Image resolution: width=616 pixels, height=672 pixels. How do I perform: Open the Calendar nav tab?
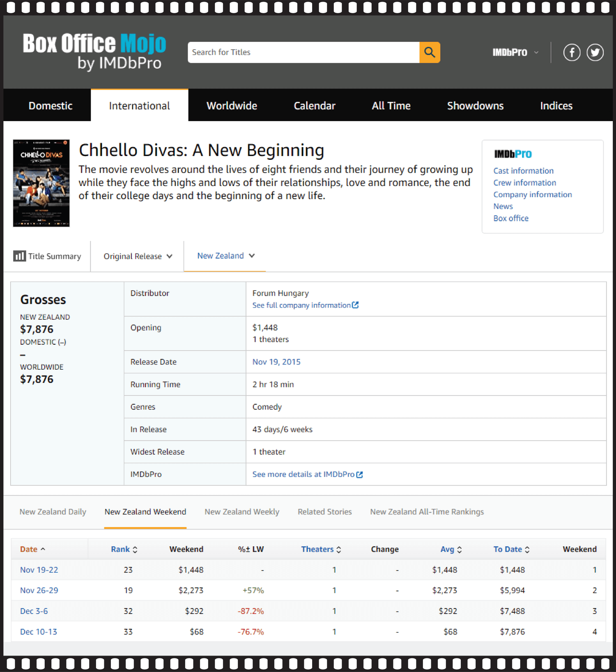click(x=315, y=106)
